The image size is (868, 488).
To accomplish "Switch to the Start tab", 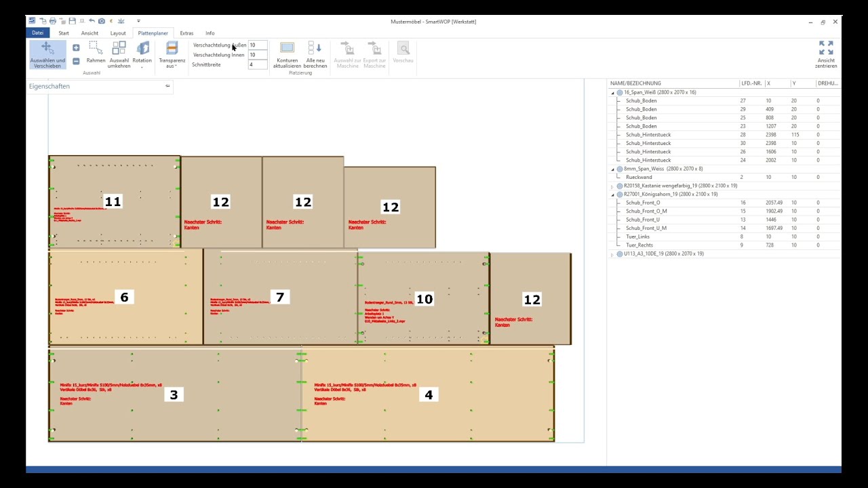I will [64, 33].
